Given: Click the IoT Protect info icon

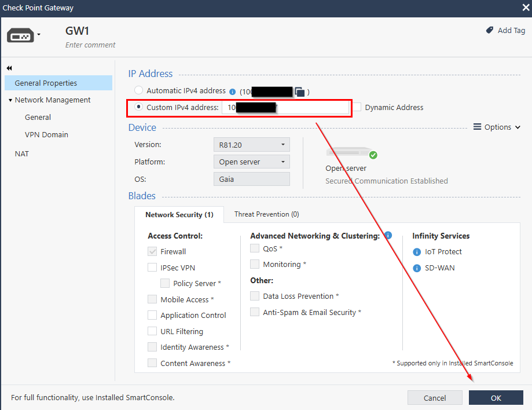Looking at the screenshot, I should tap(417, 252).
